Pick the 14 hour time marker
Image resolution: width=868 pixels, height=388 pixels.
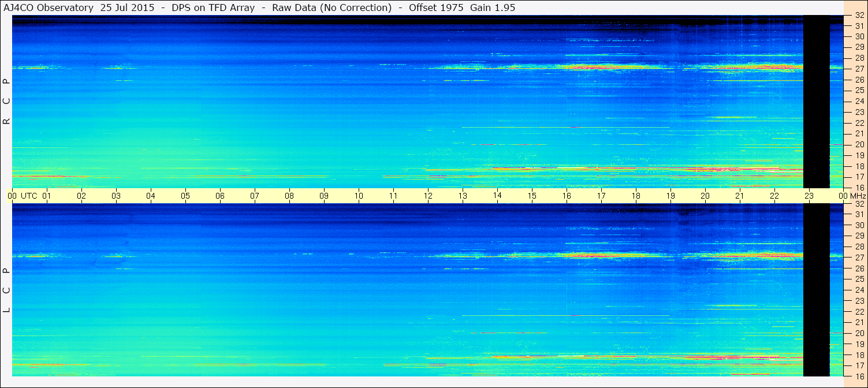coord(497,196)
